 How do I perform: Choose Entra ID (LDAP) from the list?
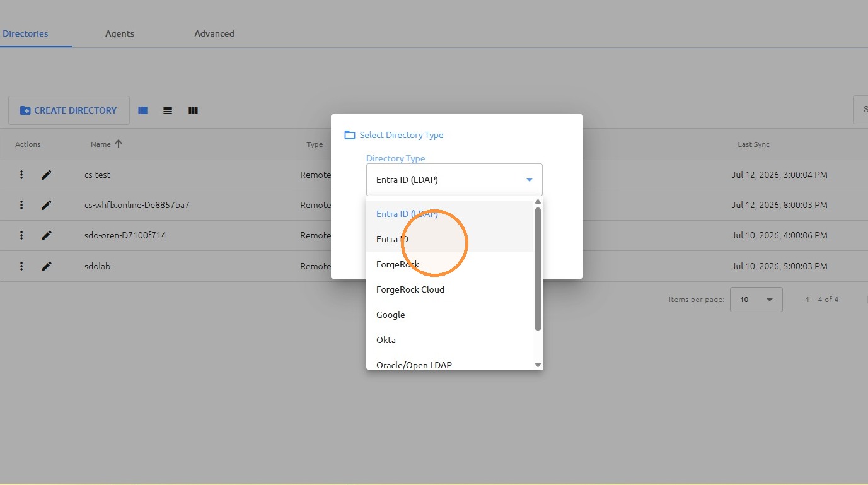(450, 214)
